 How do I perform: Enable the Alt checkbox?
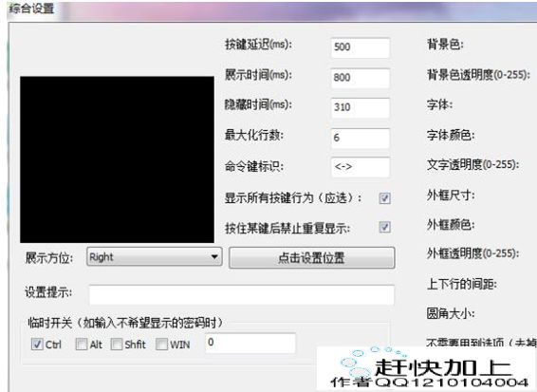point(82,344)
